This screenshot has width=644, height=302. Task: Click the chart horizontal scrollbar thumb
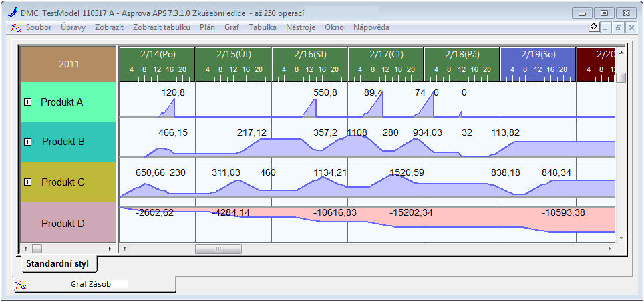pos(218,249)
